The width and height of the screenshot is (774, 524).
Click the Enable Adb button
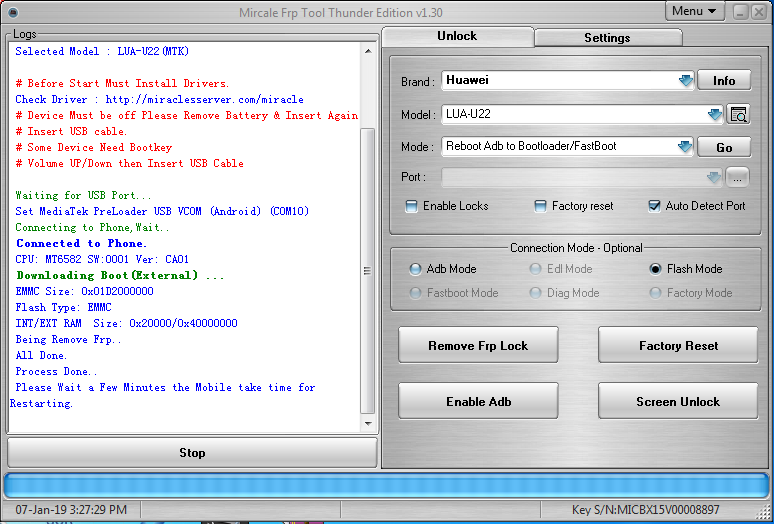pyautogui.click(x=478, y=401)
